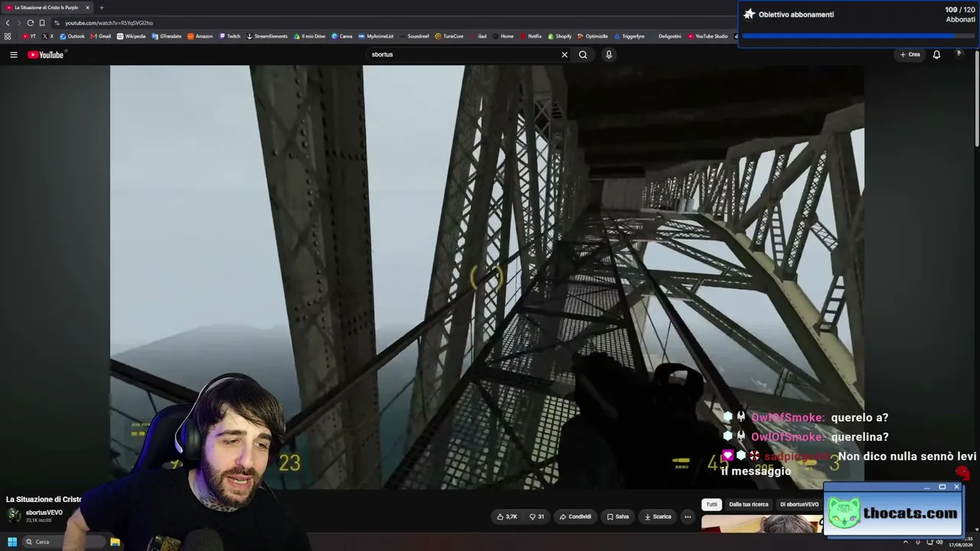The image size is (980, 551).
Task: Open the YT bookmark
Action: tap(29, 36)
